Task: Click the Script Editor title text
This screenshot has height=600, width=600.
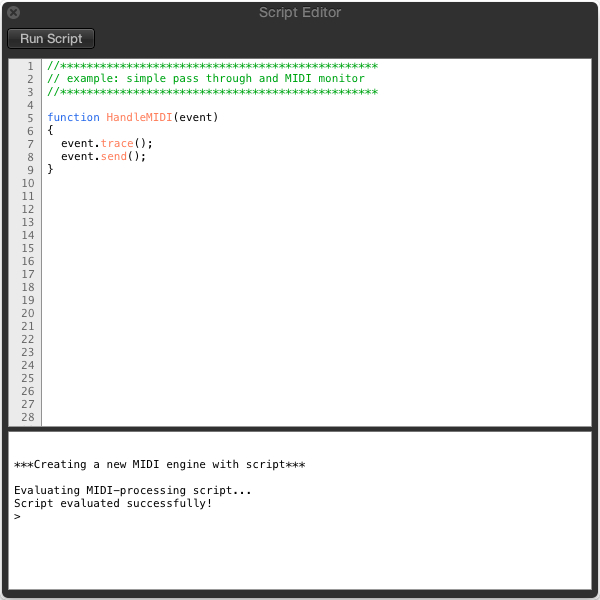Action: pyautogui.click(x=299, y=13)
